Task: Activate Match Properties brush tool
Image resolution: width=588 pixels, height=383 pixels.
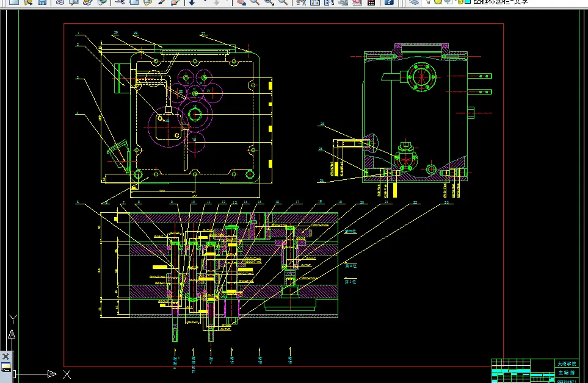Action: pyautogui.click(x=161, y=2)
